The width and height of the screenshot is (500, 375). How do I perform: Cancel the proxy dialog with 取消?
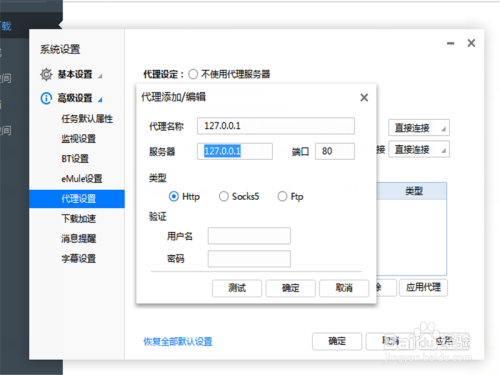point(344,288)
